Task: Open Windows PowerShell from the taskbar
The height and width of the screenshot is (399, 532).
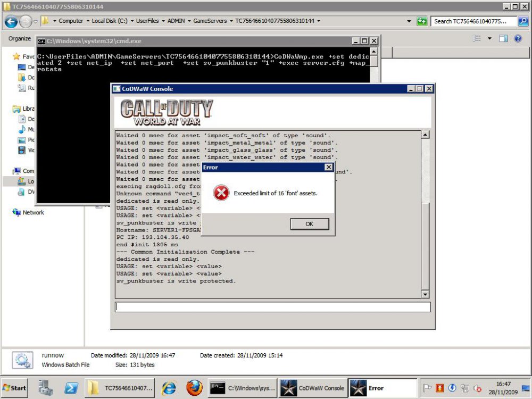Action: pyautogui.click(x=71, y=388)
